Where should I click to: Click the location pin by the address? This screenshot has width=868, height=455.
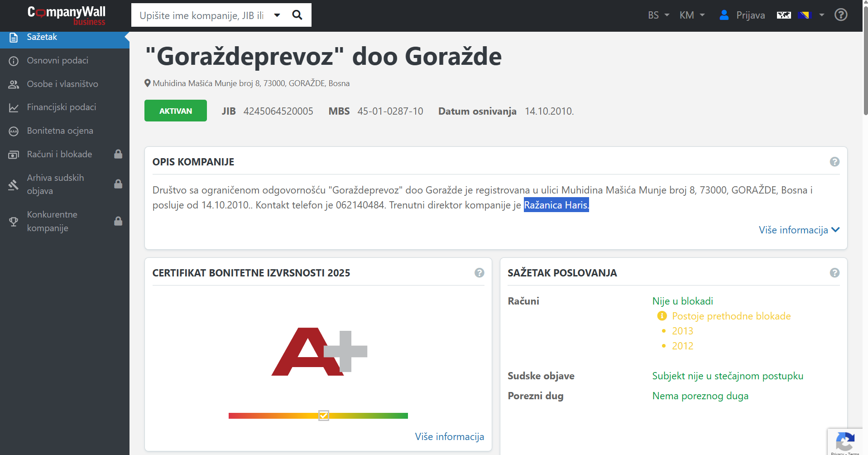click(x=148, y=83)
